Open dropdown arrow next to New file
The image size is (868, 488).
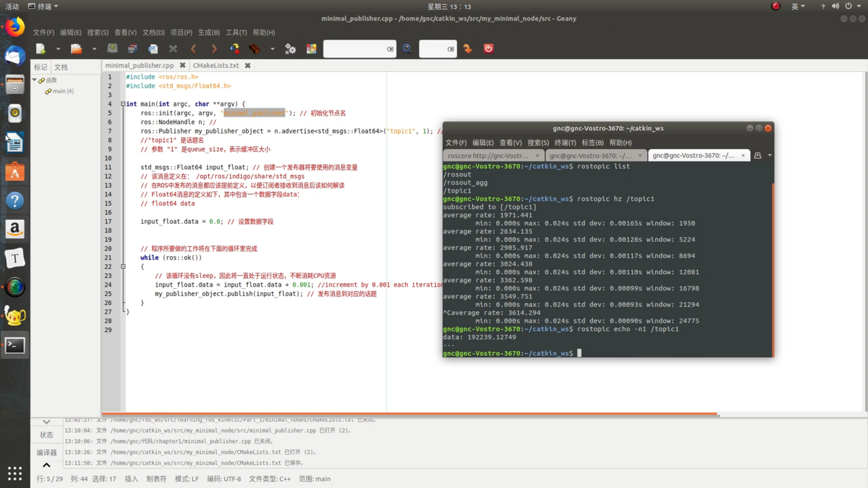[x=58, y=49]
